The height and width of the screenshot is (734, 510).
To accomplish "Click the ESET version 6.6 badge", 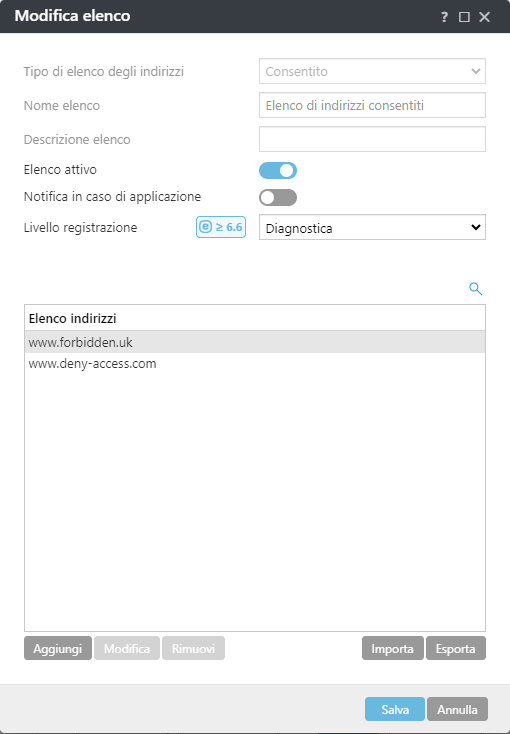I will (x=221, y=227).
